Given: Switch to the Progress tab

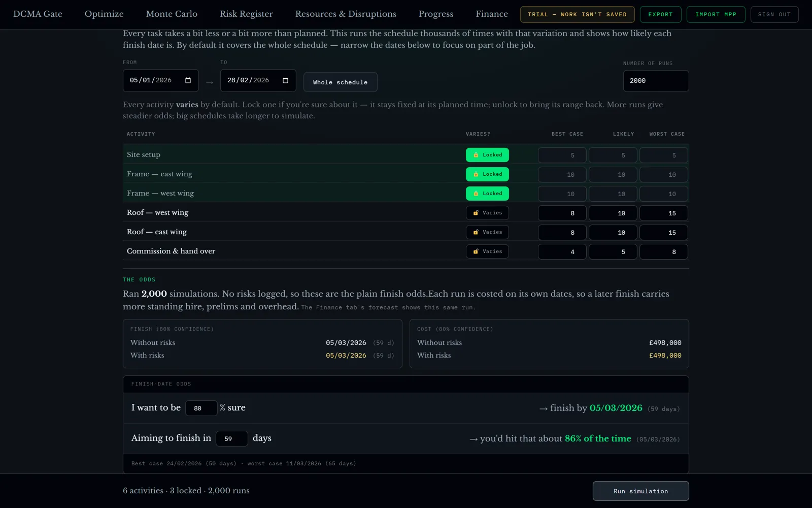Looking at the screenshot, I should click(436, 14).
